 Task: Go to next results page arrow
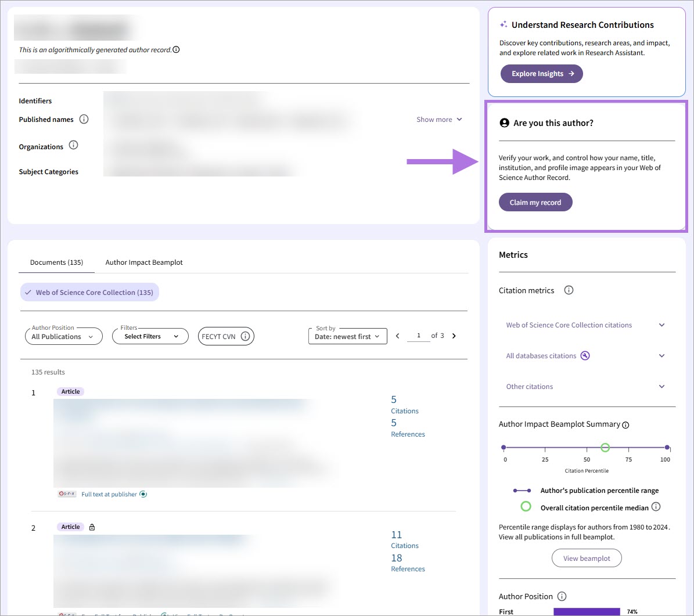tap(454, 336)
